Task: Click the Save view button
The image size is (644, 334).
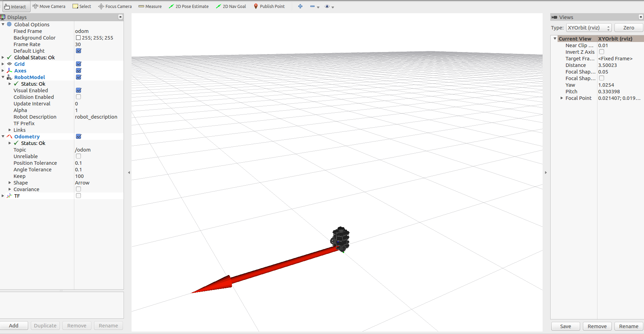Action: [566, 326]
